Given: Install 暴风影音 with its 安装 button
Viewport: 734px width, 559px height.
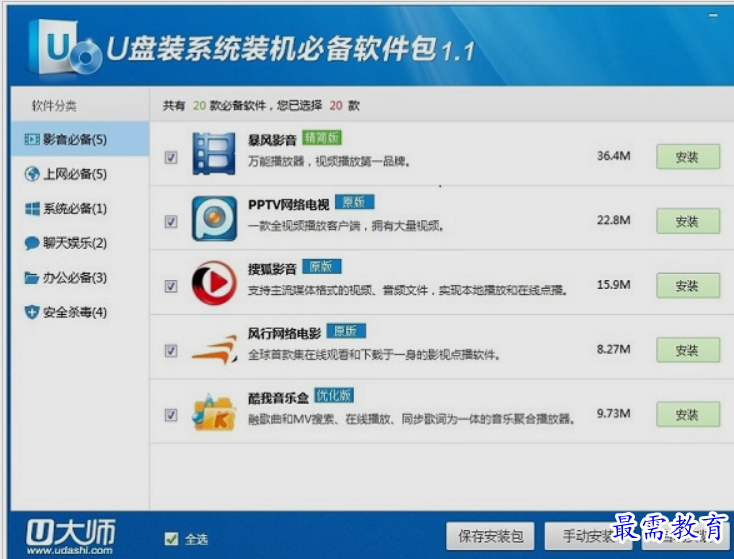Looking at the screenshot, I should coord(688,157).
